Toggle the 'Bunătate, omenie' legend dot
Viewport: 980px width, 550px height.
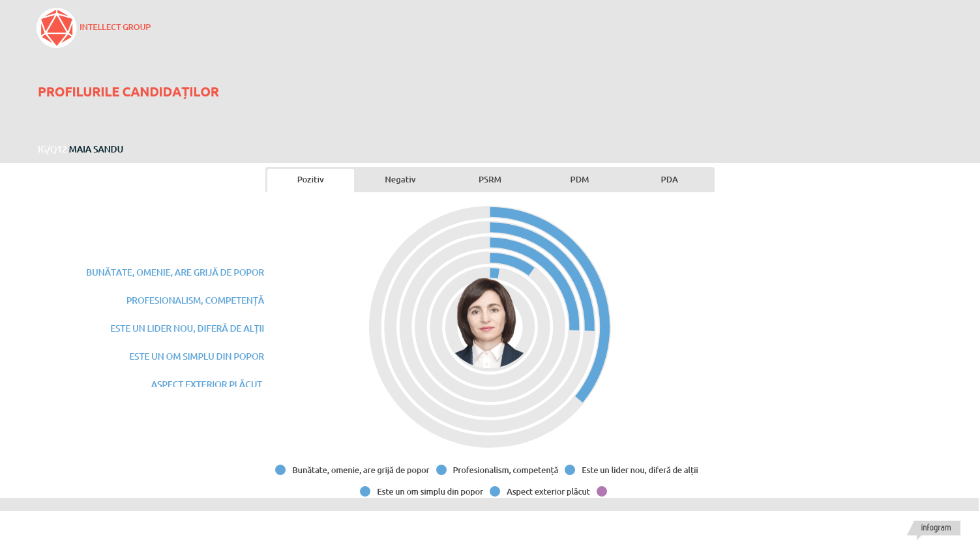point(280,470)
